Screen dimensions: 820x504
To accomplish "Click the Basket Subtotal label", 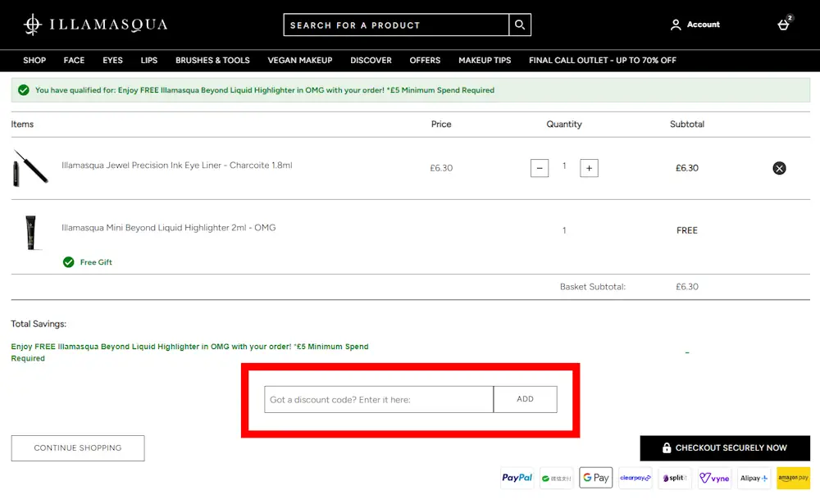I will coord(593,287).
